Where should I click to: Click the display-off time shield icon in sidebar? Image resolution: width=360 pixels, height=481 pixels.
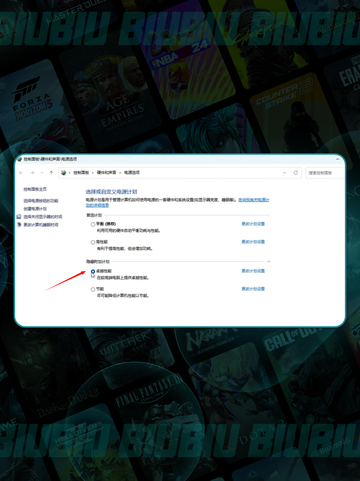[19, 217]
